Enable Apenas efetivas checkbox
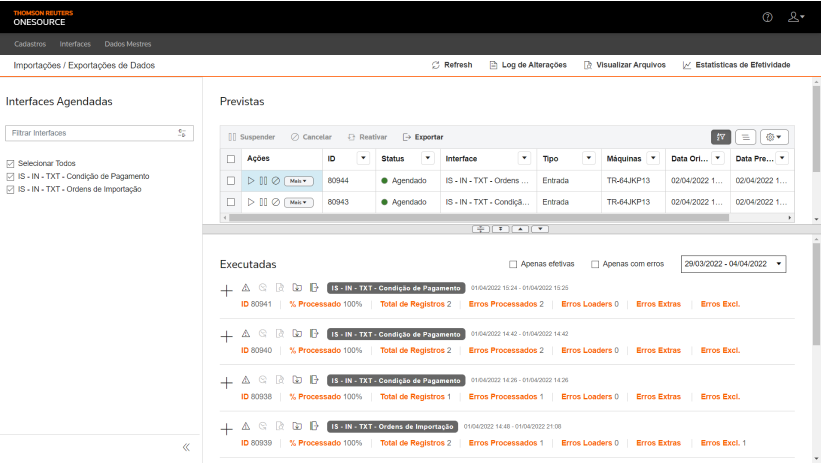 pos(513,265)
